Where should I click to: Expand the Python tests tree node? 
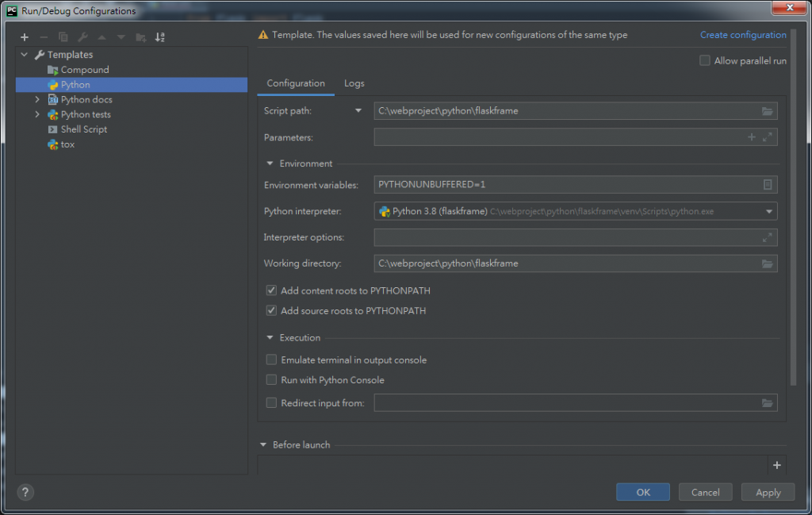click(x=37, y=114)
